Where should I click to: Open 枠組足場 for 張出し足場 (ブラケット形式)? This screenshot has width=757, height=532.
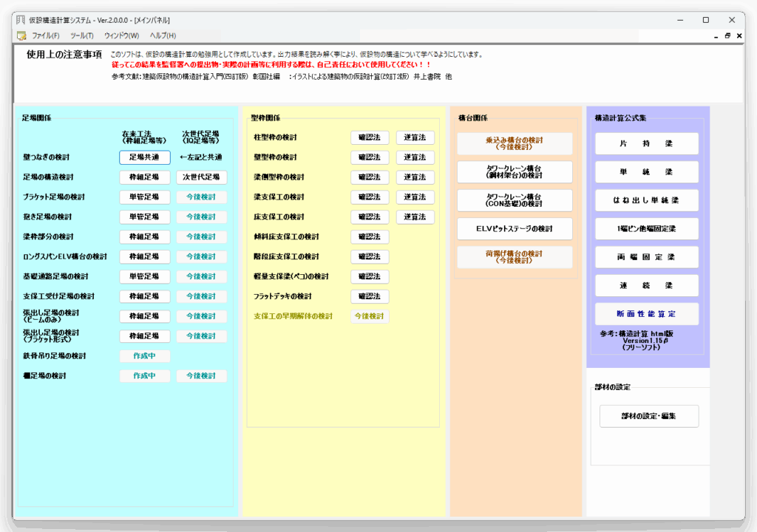[x=145, y=336]
